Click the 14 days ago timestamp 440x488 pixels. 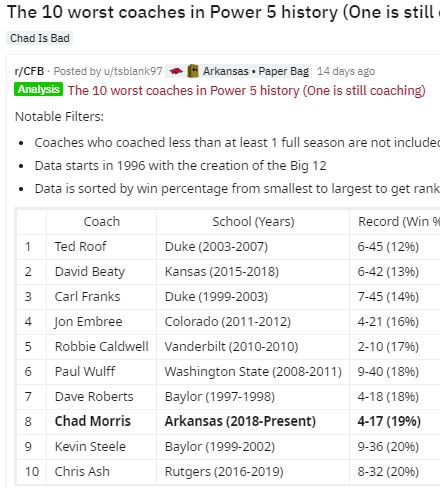pyautogui.click(x=346, y=71)
